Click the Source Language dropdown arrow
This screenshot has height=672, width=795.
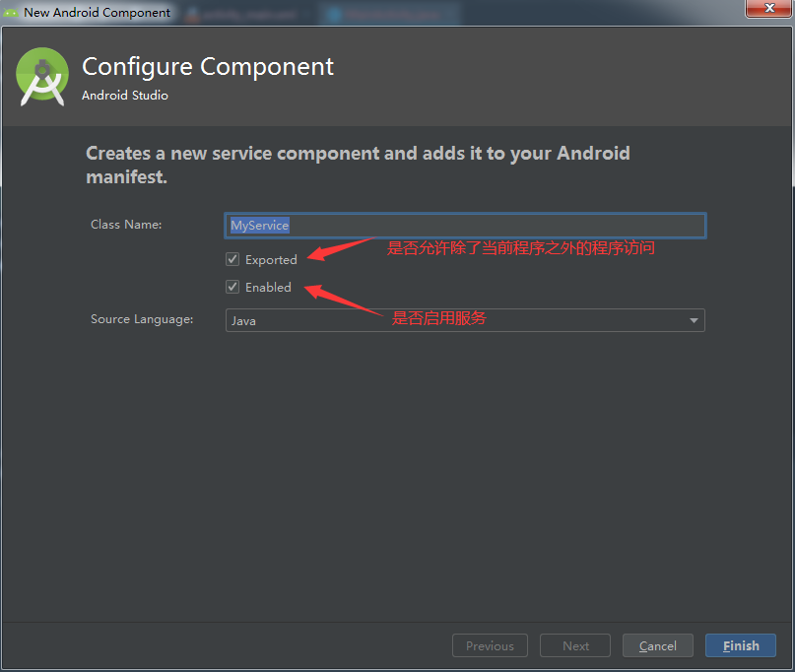(x=694, y=320)
